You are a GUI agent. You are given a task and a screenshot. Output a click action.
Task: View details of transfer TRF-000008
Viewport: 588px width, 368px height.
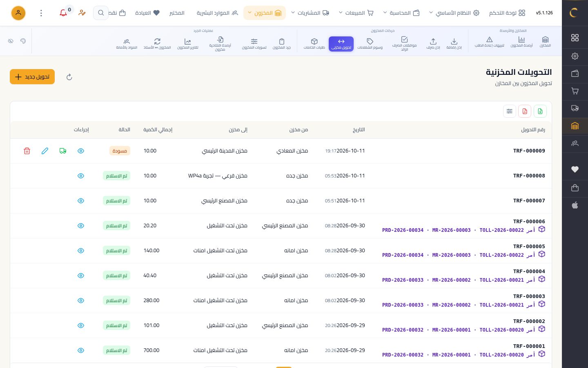[81, 176]
